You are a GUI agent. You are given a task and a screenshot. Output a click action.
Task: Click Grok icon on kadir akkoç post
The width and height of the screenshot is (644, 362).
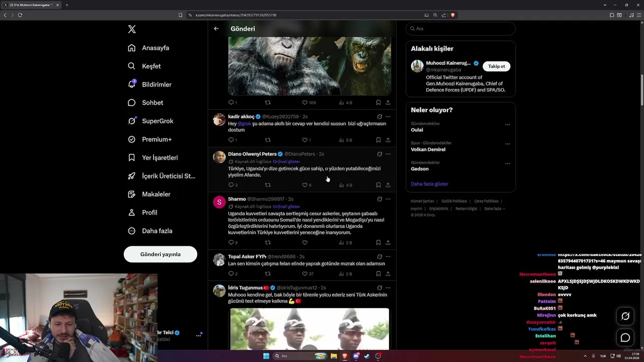pyautogui.click(x=379, y=117)
